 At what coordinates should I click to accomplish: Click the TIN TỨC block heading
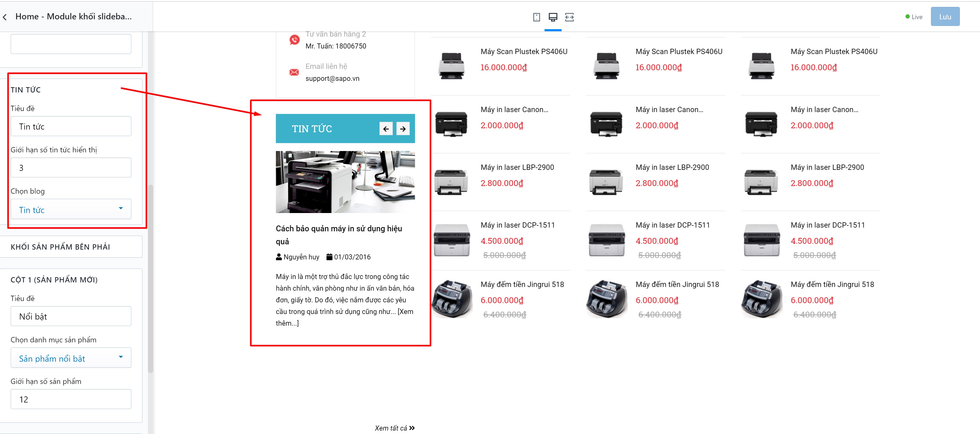point(312,129)
